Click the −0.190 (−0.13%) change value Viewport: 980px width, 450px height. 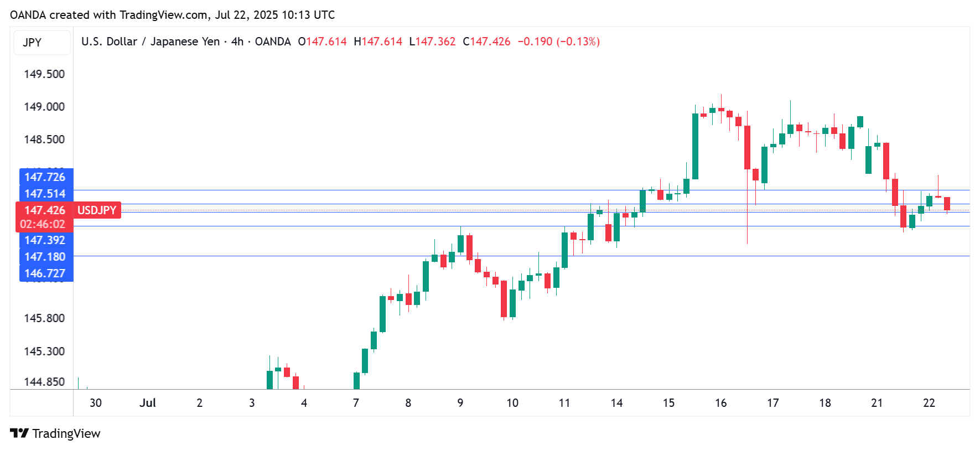click(x=558, y=42)
